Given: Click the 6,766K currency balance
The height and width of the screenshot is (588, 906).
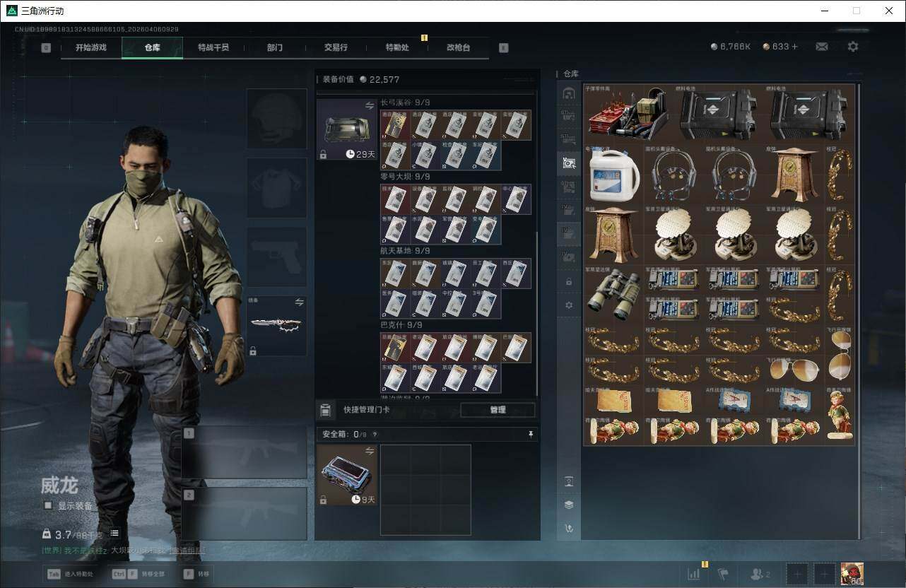Looking at the screenshot, I should [731, 47].
